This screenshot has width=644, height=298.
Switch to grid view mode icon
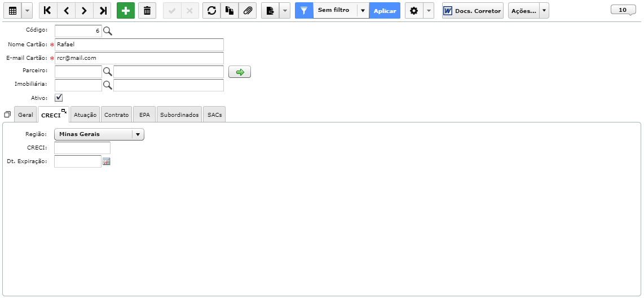[12, 11]
